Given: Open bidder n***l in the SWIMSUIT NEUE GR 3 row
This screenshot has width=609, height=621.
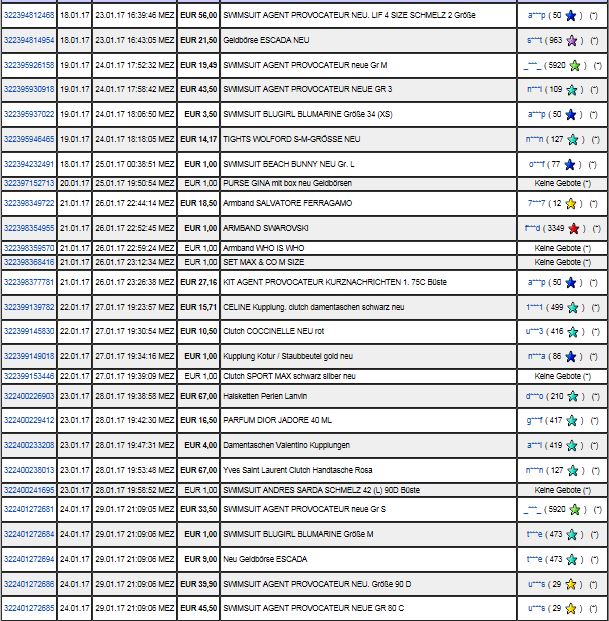Looking at the screenshot, I should tap(534, 89).
